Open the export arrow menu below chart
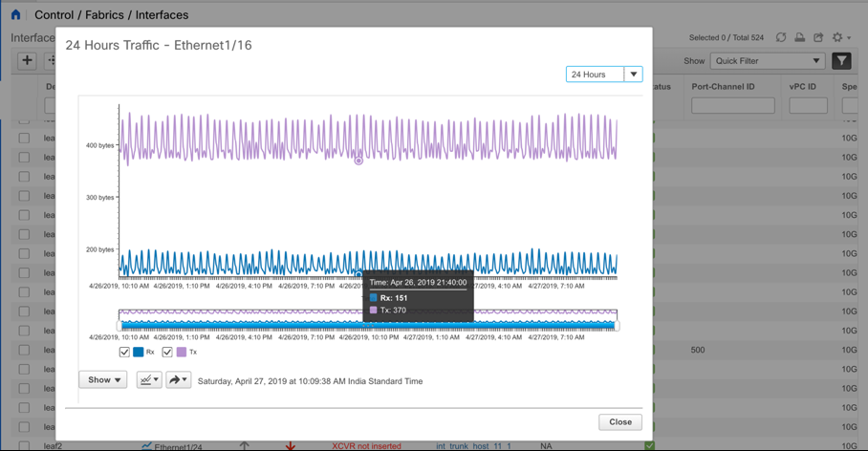 pos(178,380)
